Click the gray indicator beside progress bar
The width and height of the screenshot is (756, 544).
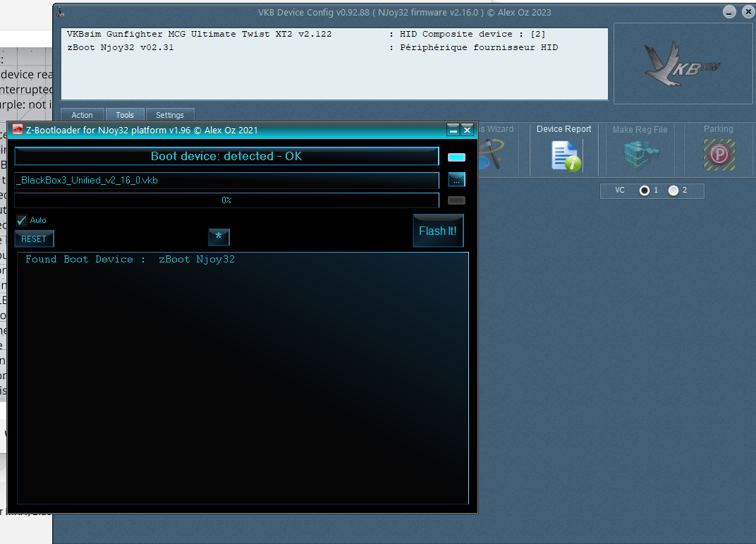456,200
